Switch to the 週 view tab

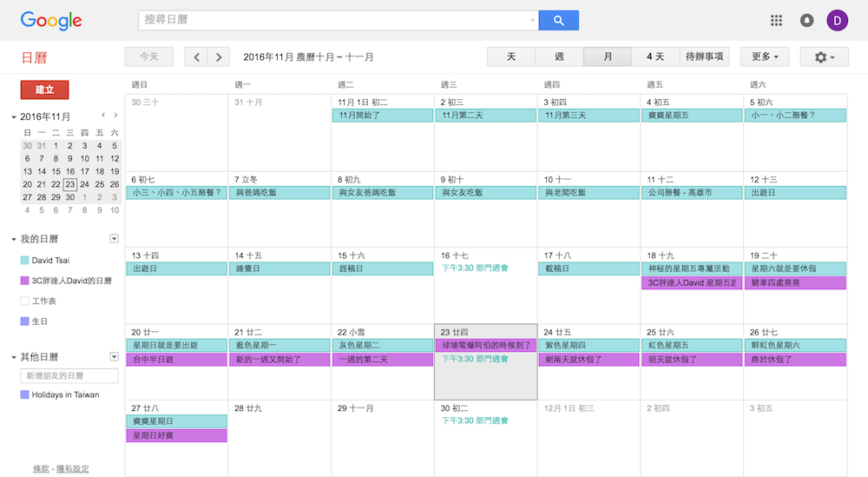click(559, 57)
